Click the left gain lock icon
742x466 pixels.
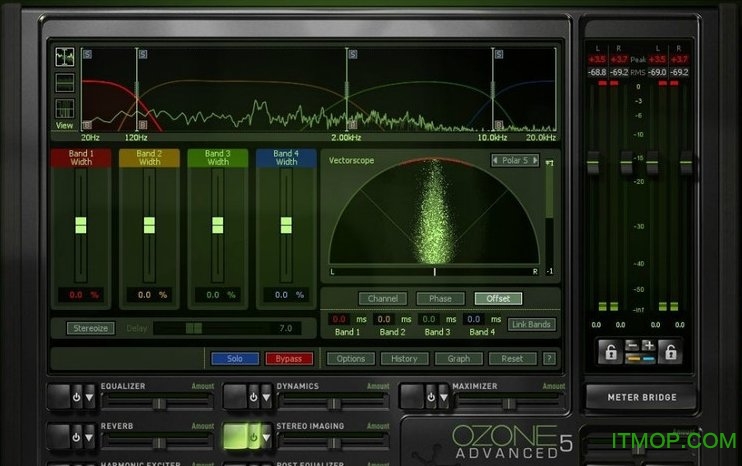point(608,351)
